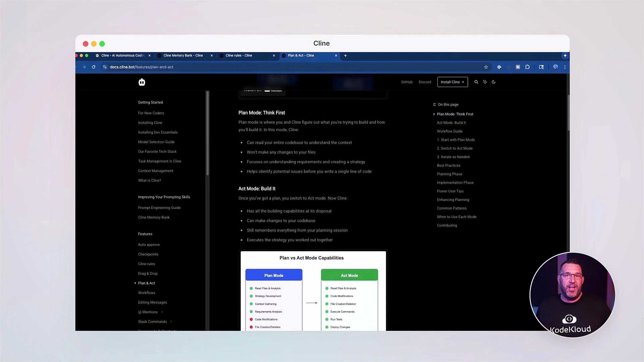Open the Chrome three-dot menu
The height and width of the screenshot is (362, 644).
(565, 67)
